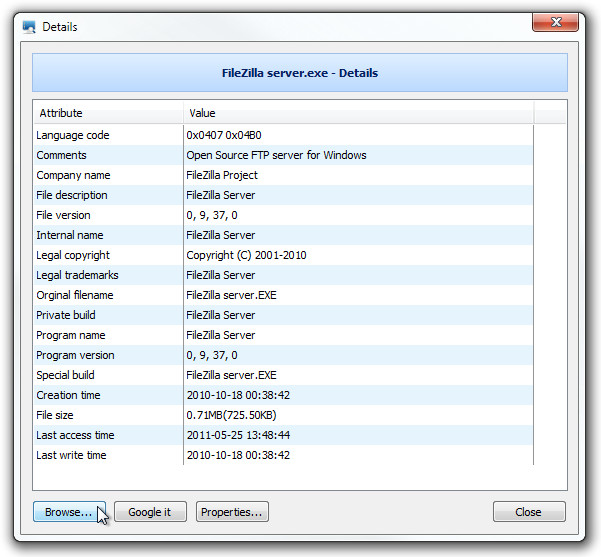
Task: Select the File version attribute
Action: [x=63, y=215]
